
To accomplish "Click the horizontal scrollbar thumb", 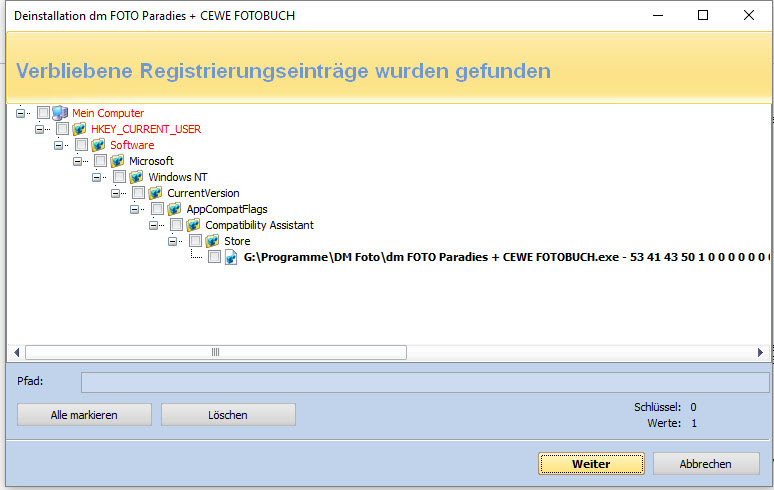I will point(216,352).
